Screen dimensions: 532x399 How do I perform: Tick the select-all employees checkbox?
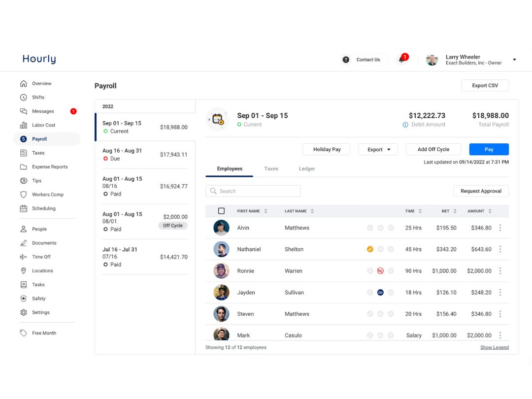[x=221, y=211]
